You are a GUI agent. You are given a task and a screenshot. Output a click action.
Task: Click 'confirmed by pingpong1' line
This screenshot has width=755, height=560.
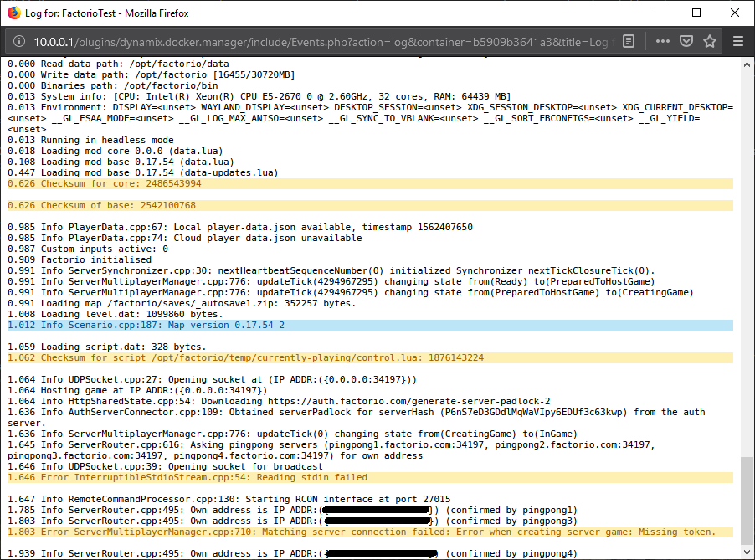click(293, 511)
